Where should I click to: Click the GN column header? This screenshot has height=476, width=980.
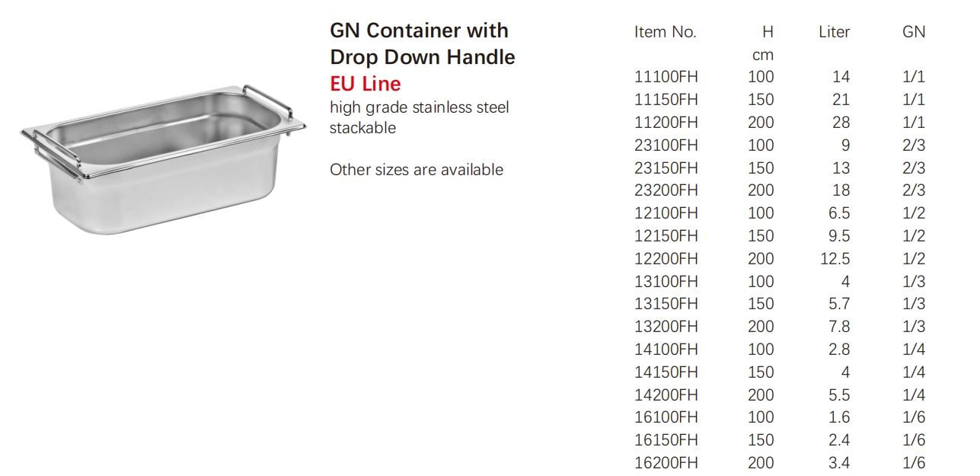tap(914, 32)
